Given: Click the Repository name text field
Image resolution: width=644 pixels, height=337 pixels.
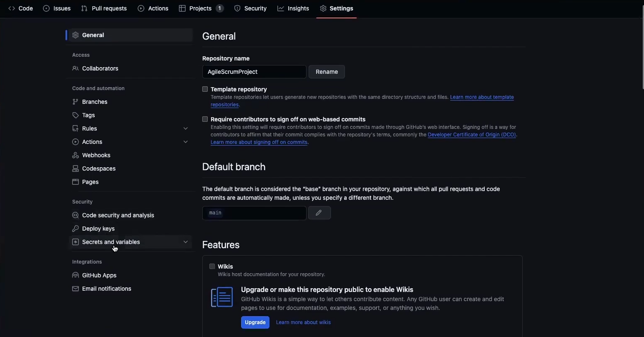Looking at the screenshot, I should [254, 72].
